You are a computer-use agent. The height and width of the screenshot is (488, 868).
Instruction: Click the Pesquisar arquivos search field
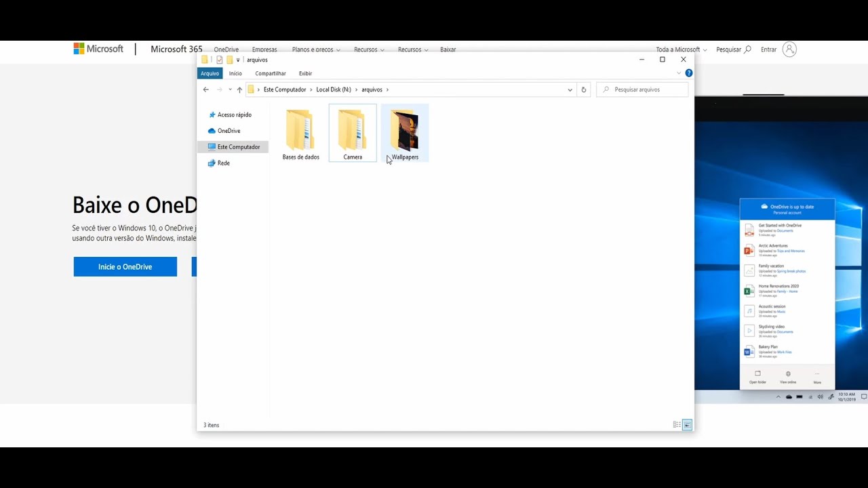[x=642, y=89]
